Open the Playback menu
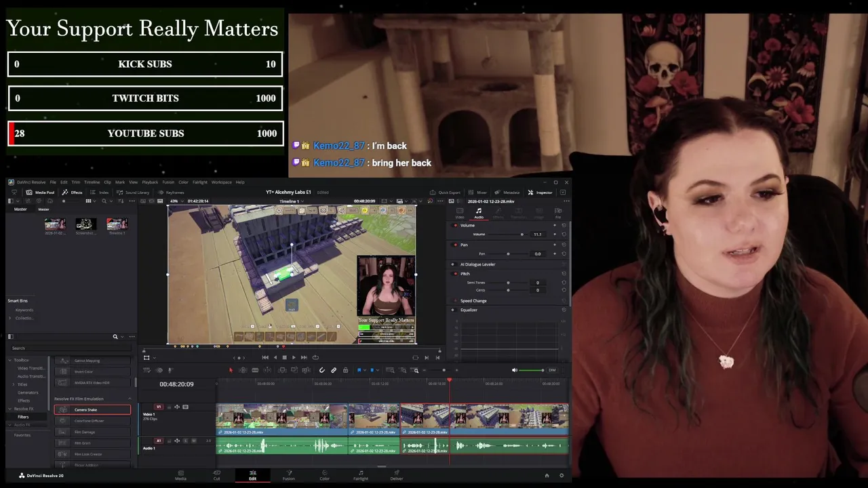868x488 pixels. tap(150, 182)
